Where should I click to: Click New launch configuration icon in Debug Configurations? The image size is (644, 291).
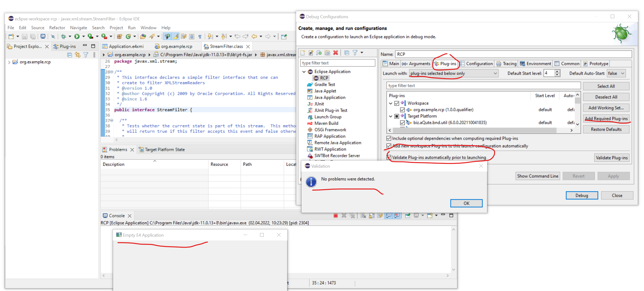[x=303, y=53]
